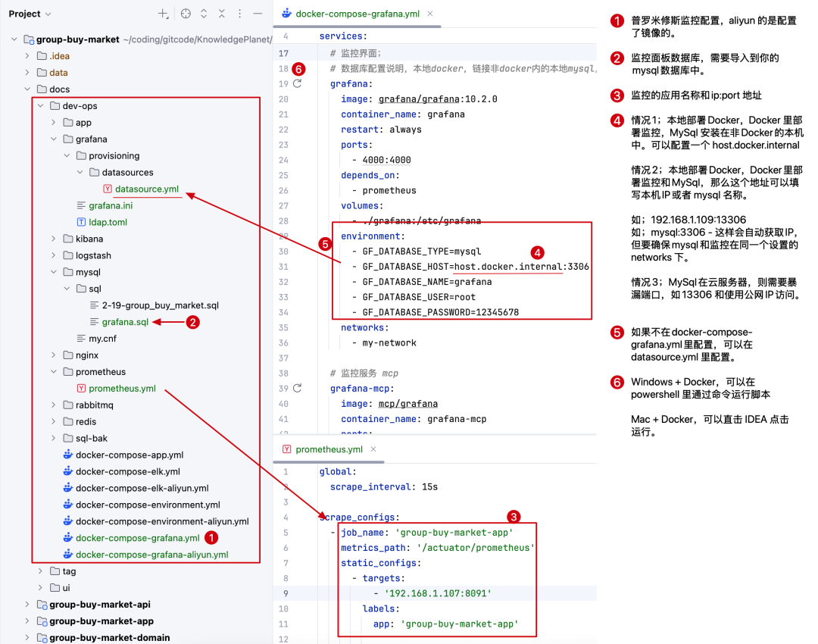This screenshot has height=644, width=818.
Task: Click the my.cnf file icon
Action: click(81, 338)
